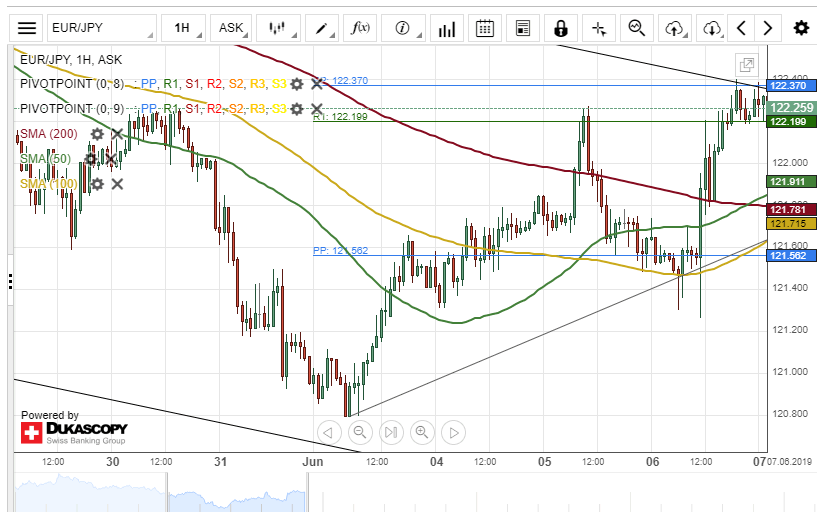The image size is (825, 519).
Task: Click the 121.715 yellow price label
Action: click(x=792, y=224)
